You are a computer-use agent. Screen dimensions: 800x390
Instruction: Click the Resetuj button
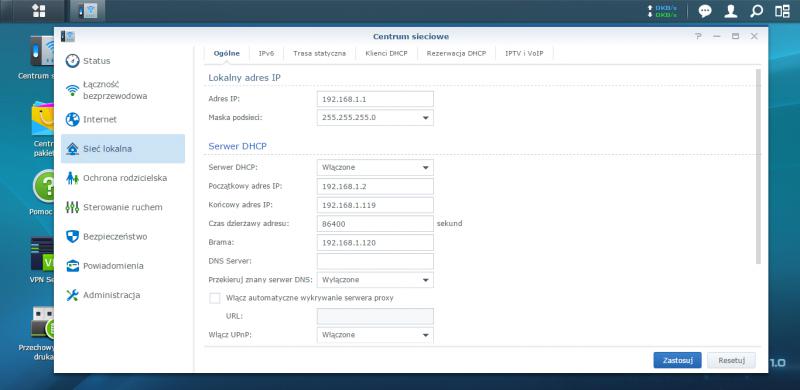pos(731,360)
